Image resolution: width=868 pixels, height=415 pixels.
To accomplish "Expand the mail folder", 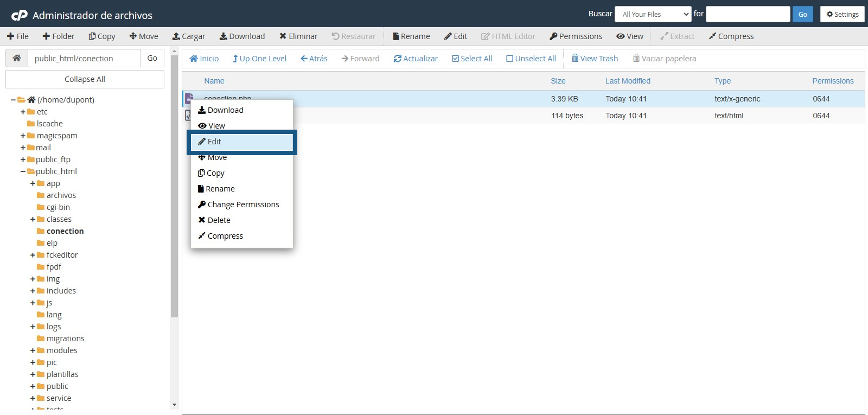I will coord(23,148).
